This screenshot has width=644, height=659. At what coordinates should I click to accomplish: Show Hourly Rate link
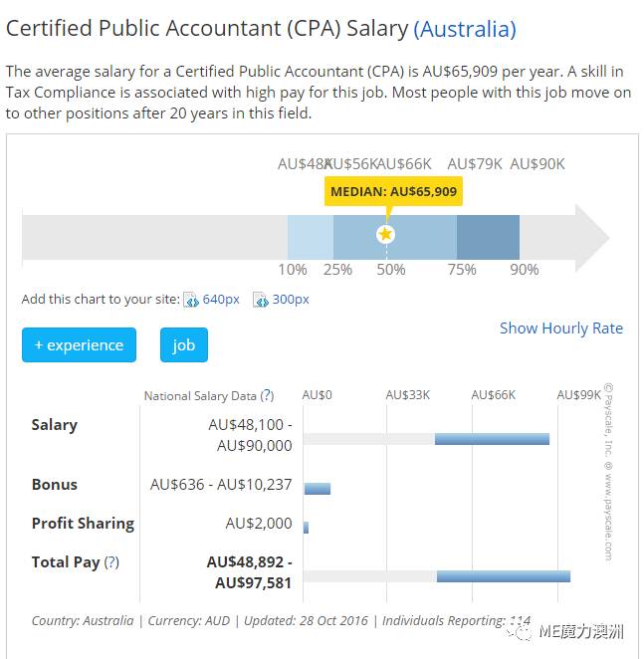(560, 329)
